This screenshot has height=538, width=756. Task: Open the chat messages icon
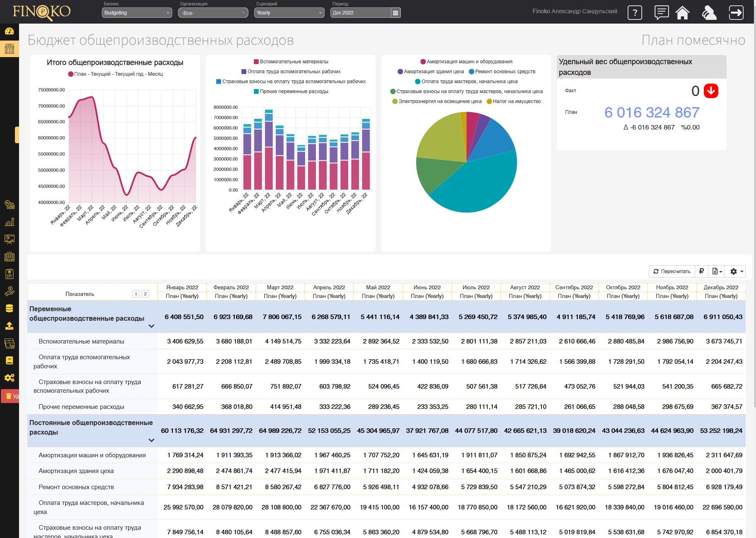tap(661, 12)
